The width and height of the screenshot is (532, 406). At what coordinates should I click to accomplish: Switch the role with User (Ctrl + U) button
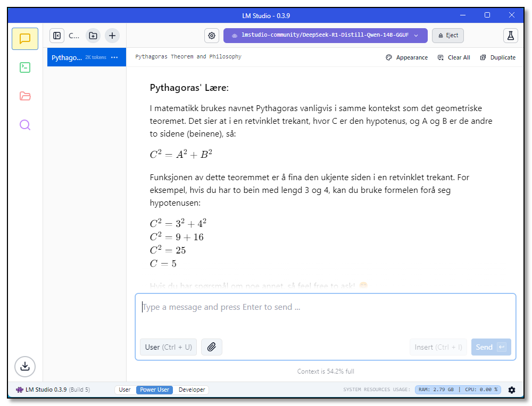click(x=168, y=347)
